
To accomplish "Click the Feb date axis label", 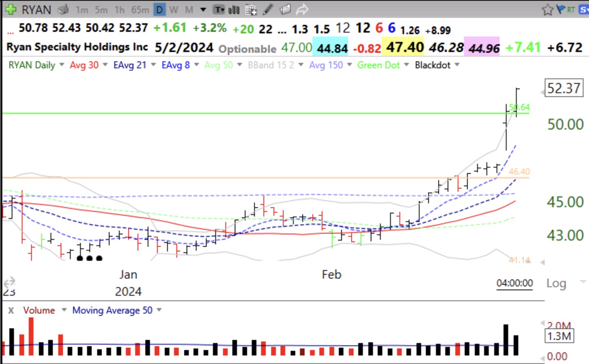I will click(331, 275).
